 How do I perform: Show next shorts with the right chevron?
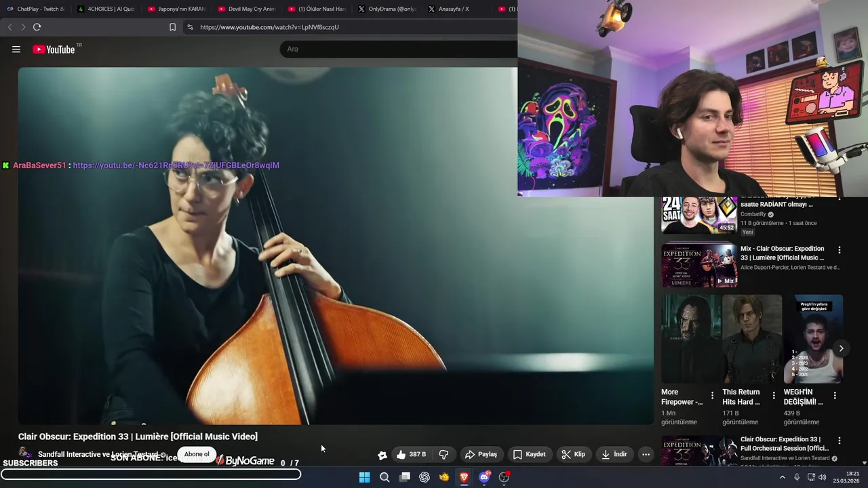(841, 348)
